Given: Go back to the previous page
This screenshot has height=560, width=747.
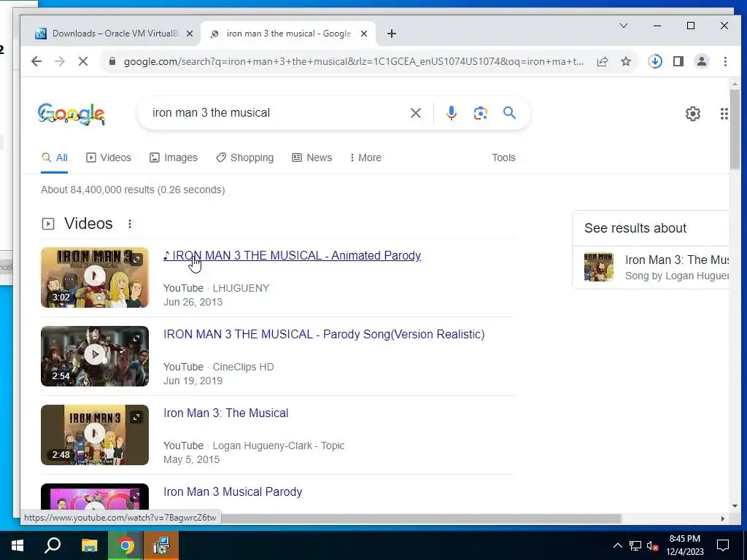Looking at the screenshot, I should tap(36, 61).
